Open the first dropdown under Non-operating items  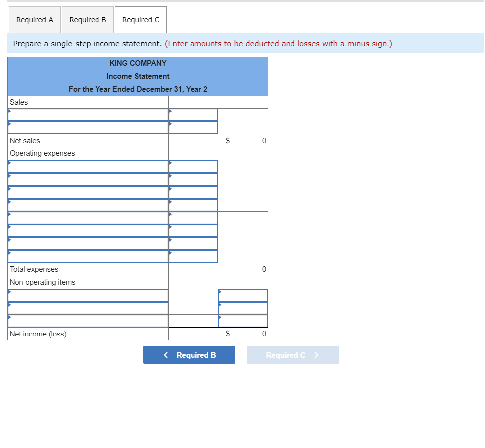pyautogui.click(x=88, y=295)
